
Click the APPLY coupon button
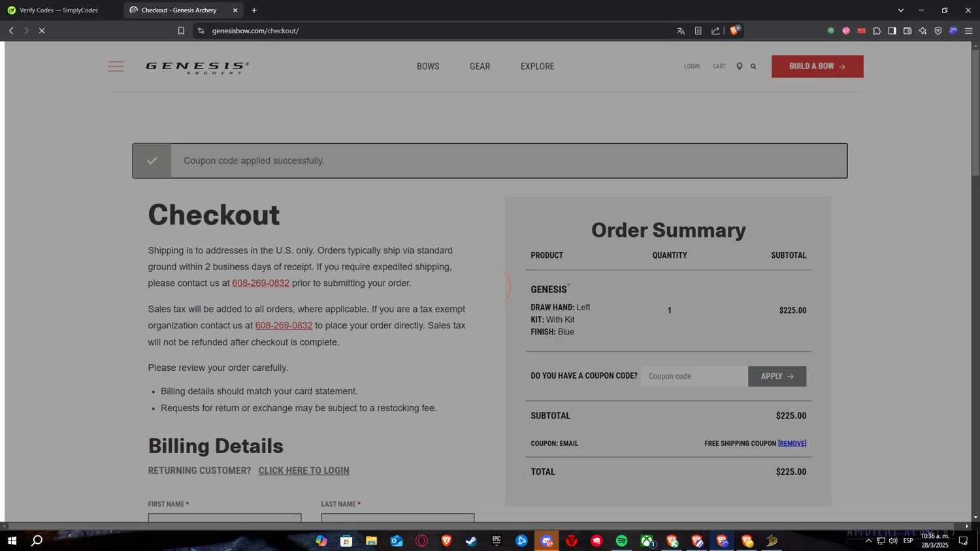pos(777,376)
